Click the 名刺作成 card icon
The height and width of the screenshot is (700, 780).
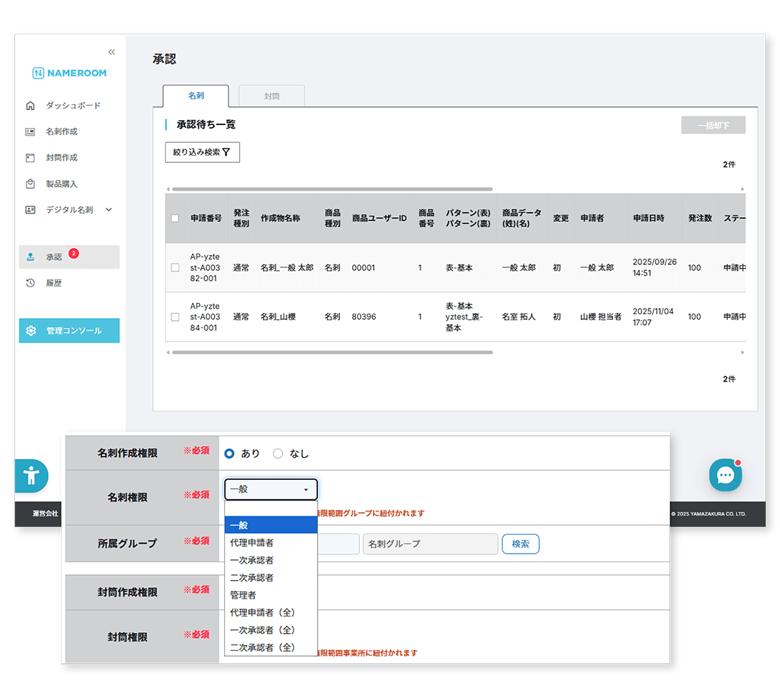(x=30, y=132)
